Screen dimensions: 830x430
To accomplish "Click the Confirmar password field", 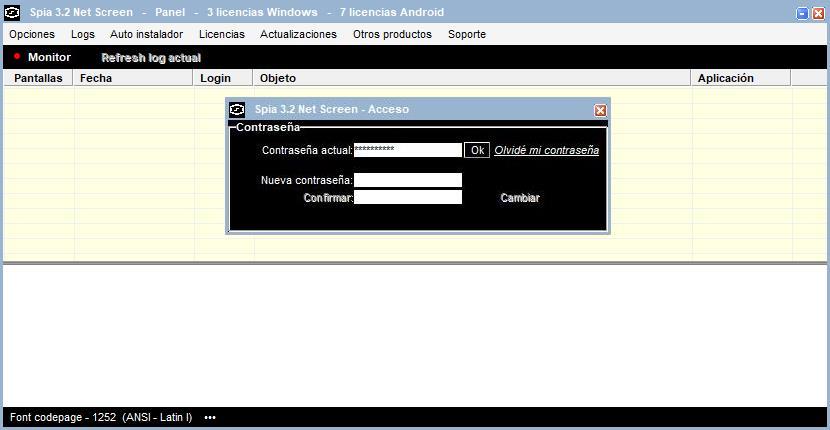I will click(x=408, y=197).
